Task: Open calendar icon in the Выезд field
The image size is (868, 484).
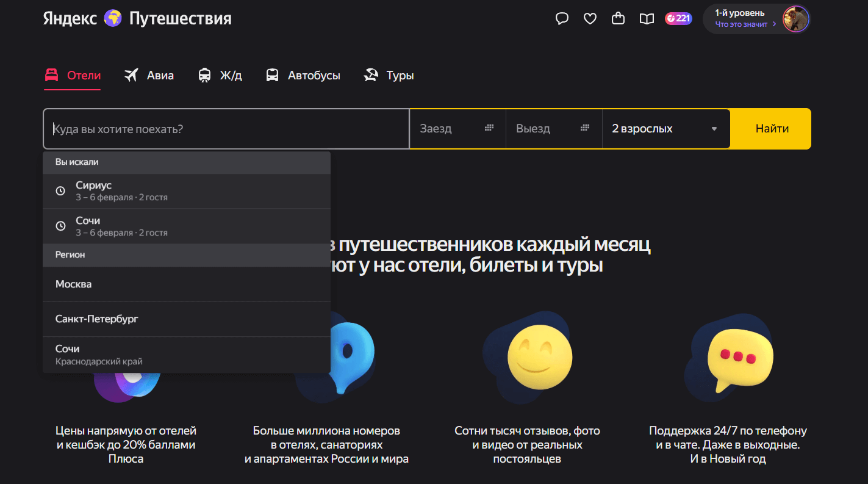Action: [585, 128]
